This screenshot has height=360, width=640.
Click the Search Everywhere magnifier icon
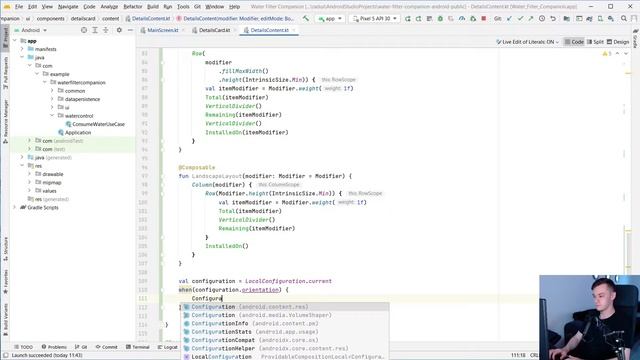point(624,18)
